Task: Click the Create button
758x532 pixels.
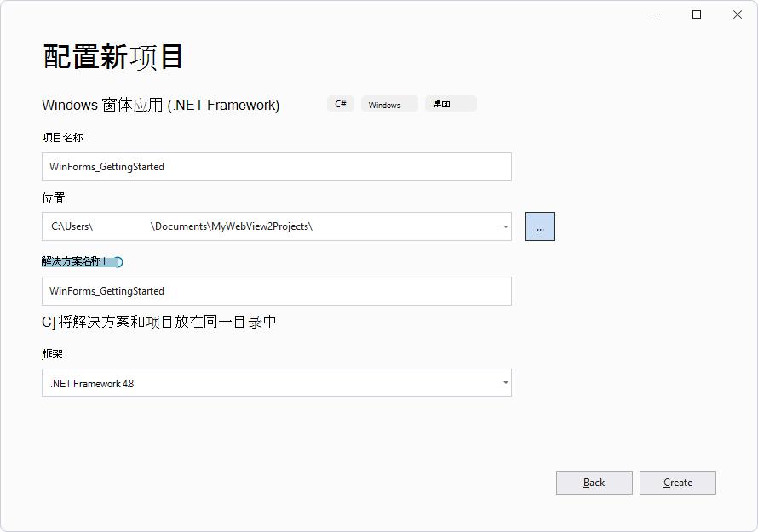Action: coord(677,483)
